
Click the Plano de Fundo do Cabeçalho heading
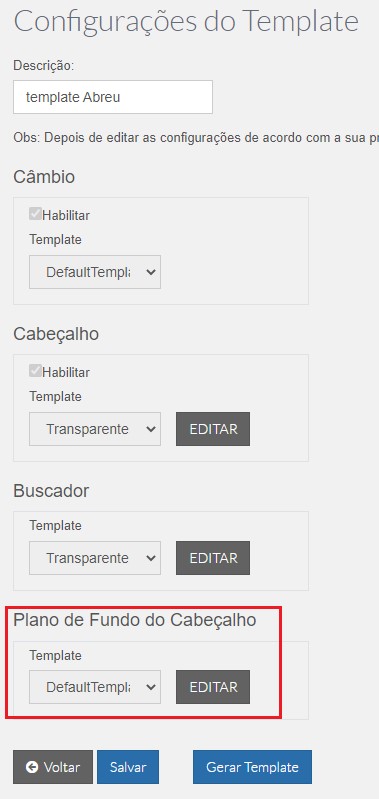point(134,620)
